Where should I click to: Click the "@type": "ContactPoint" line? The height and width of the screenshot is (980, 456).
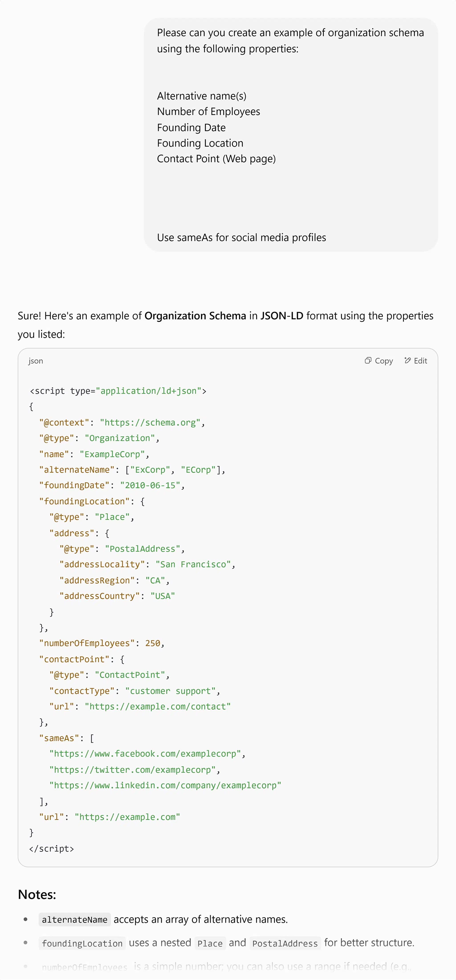pyautogui.click(x=110, y=675)
